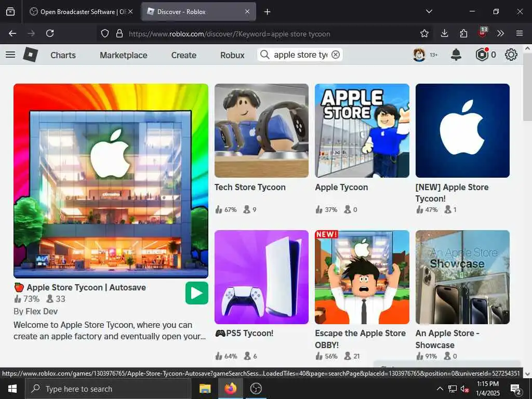Click the Tech Store Tycoon title link
This screenshot has height=399, width=532.
pos(250,187)
